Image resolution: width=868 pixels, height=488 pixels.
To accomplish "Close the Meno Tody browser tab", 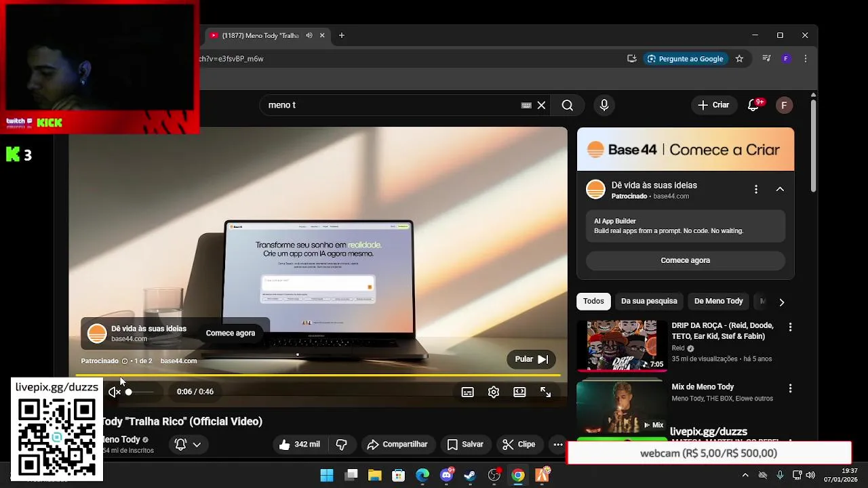I will tap(322, 35).
